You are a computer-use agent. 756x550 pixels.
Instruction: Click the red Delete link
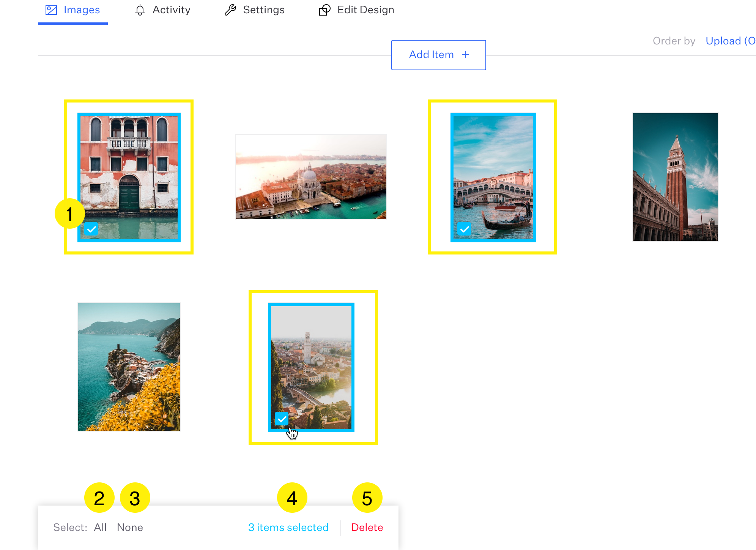pyautogui.click(x=367, y=528)
